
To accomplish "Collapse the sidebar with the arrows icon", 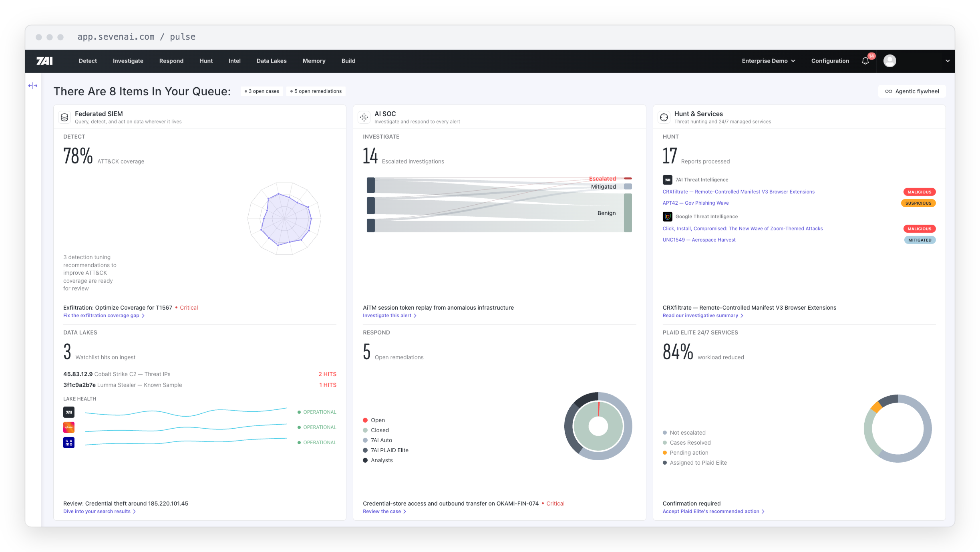I will 33,86.
